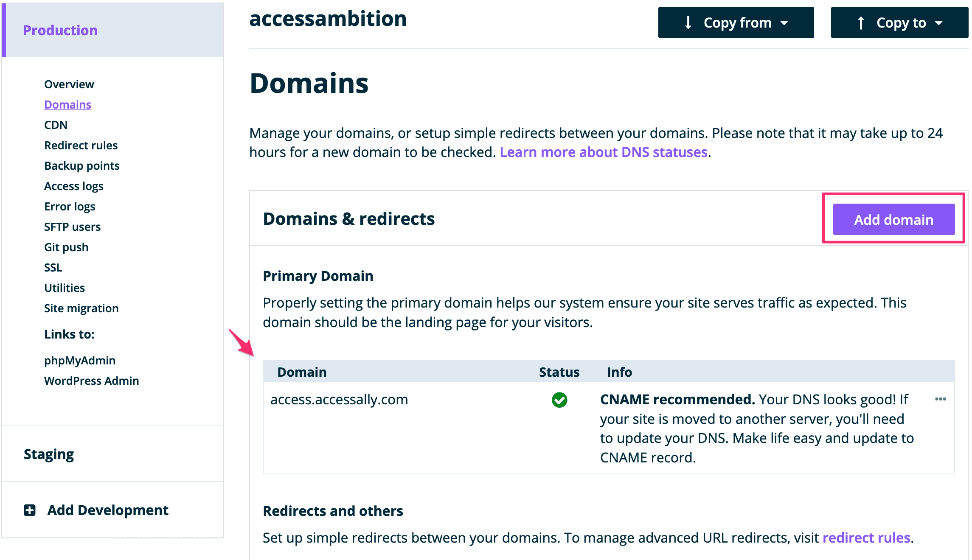This screenshot has width=972, height=560.
Task: Select Site migration in the sidebar
Action: (x=81, y=308)
